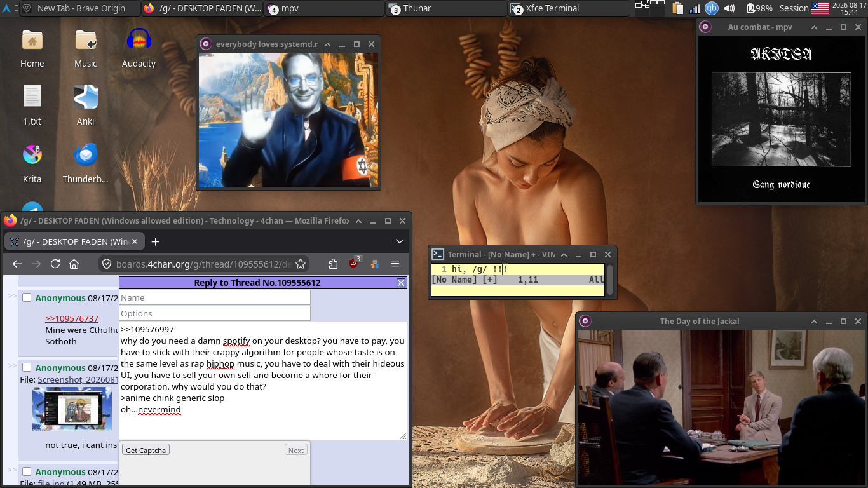Open the Firefox extensions puzzle icon
Screen dimensions: 868x488
coord(334,264)
